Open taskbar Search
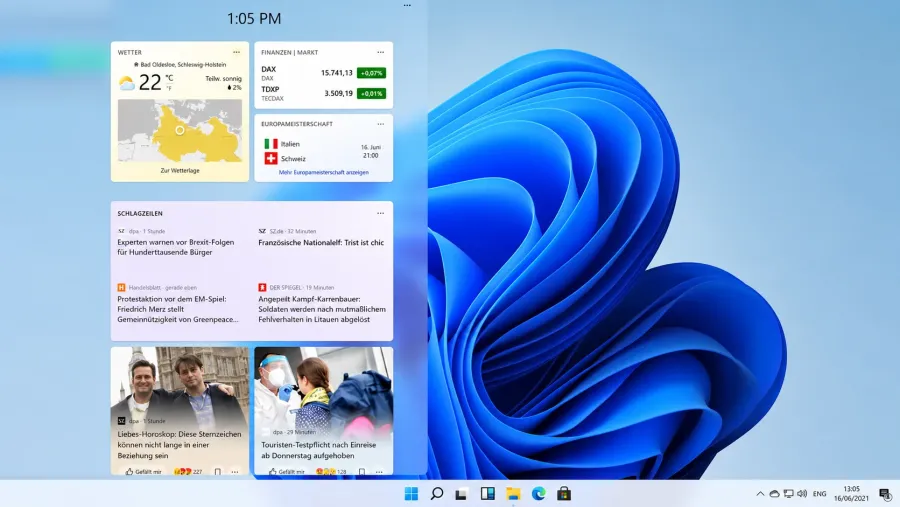Screen dimensions: 900x507 (437, 494)
